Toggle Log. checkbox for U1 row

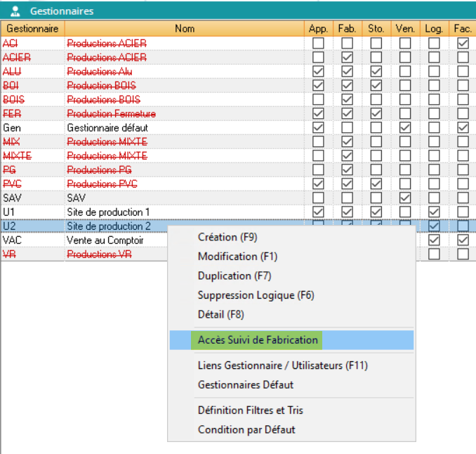[434, 212]
